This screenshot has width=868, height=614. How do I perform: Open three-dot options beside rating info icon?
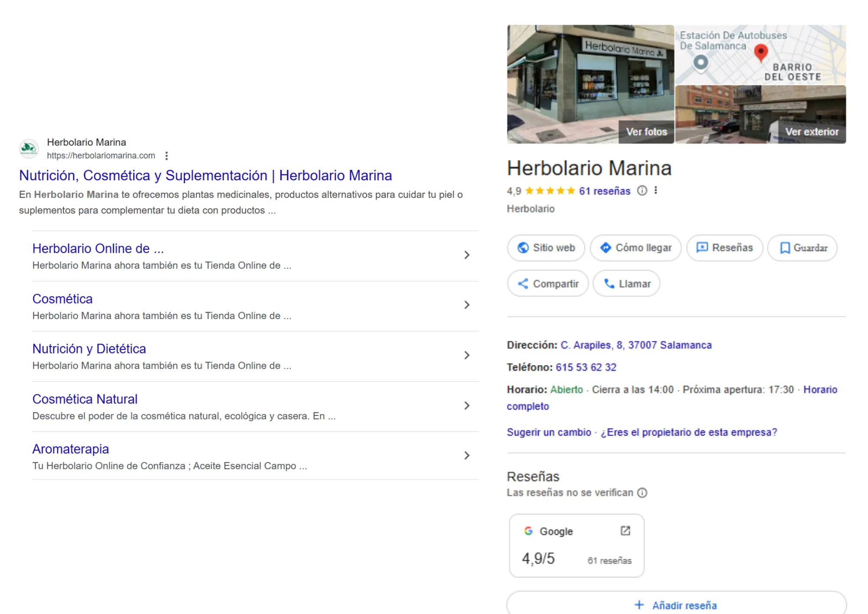tap(656, 191)
